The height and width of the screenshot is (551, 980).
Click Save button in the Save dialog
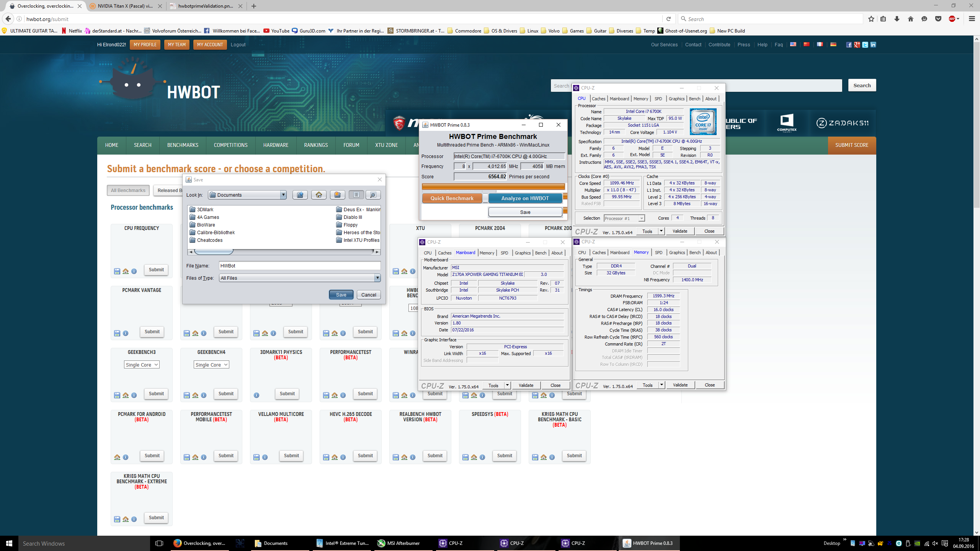point(341,295)
